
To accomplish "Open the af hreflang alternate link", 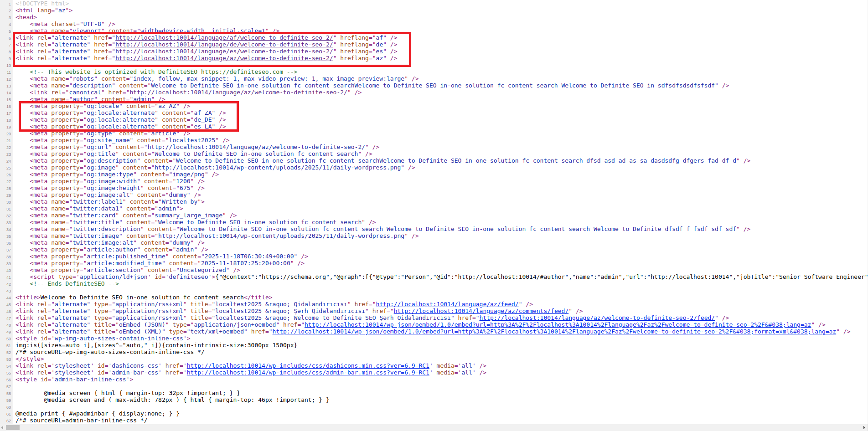I will click(x=225, y=38).
